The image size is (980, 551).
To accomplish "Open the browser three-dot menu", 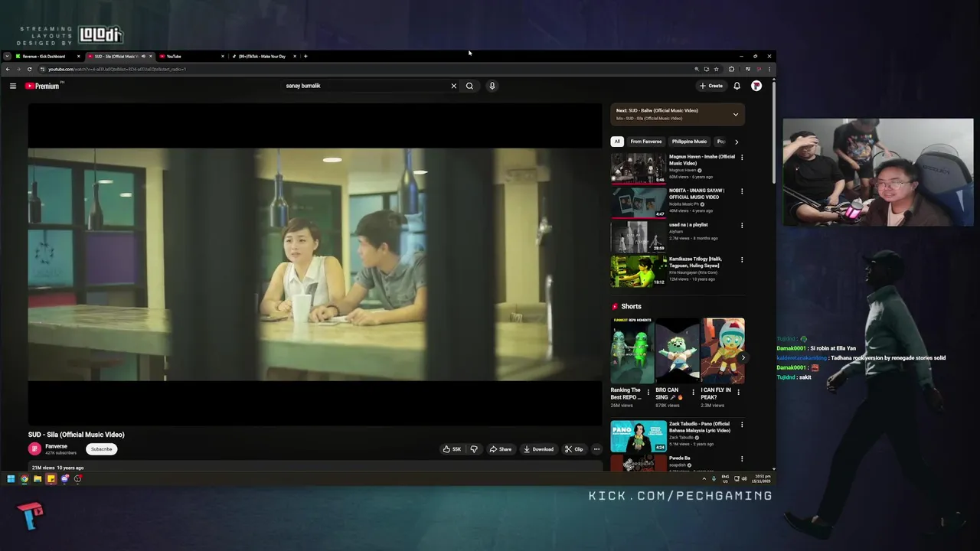I will coord(769,69).
